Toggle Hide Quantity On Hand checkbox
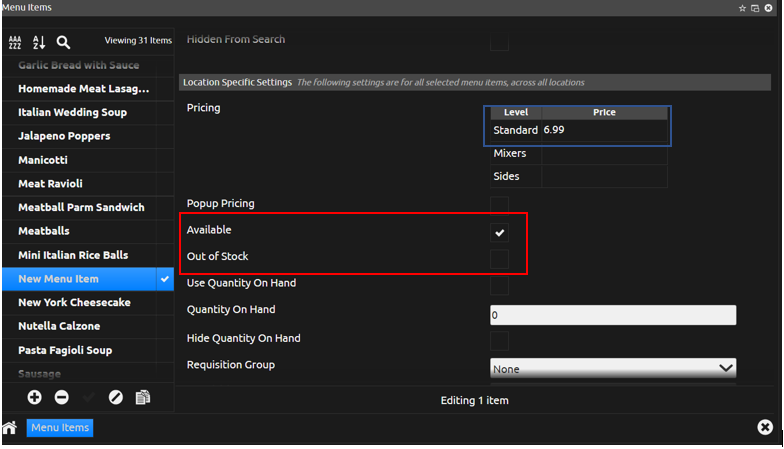The width and height of the screenshot is (784, 449). pos(499,341)
